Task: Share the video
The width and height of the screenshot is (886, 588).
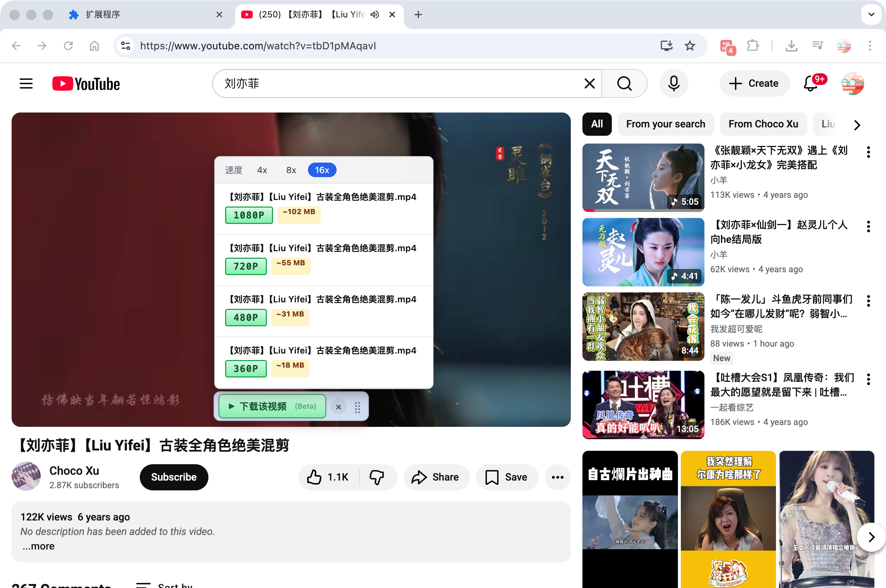Action: tap(436, 477)
